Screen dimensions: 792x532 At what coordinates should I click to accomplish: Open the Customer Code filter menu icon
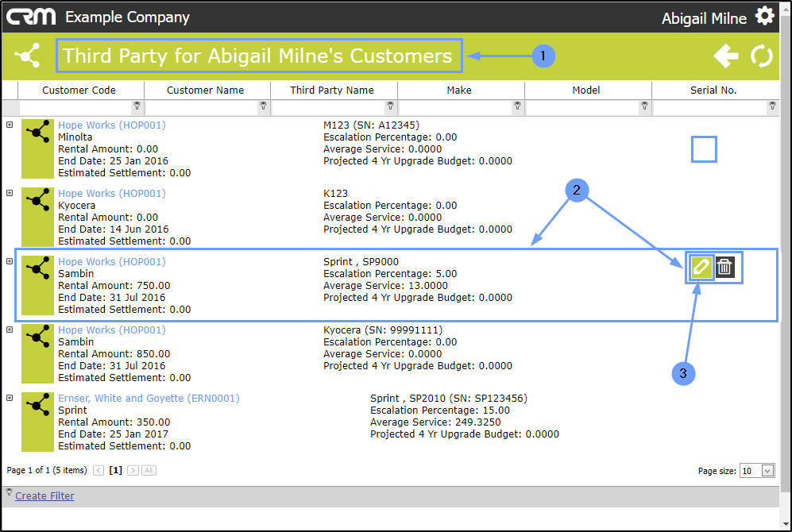(x=137, y=106)
